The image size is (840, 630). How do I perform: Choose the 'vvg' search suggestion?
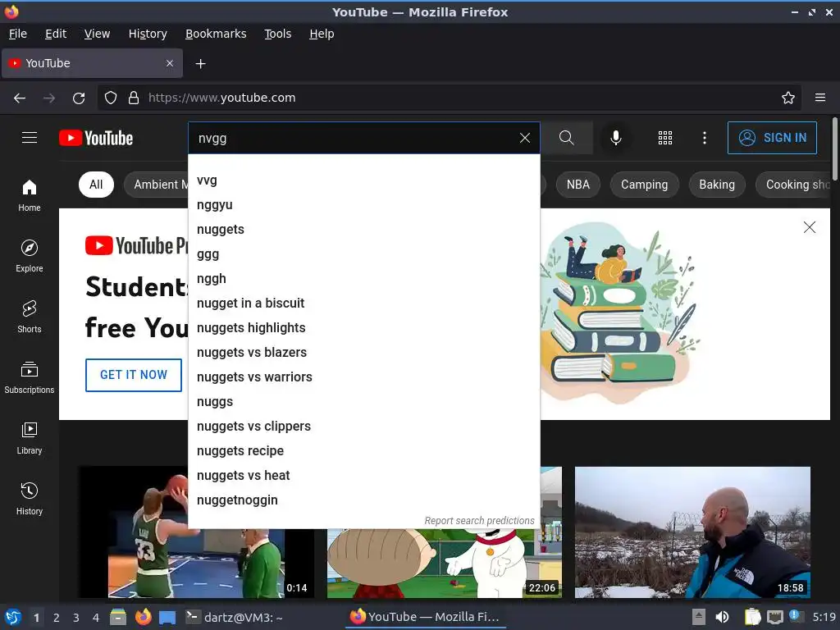pos(363,180)
